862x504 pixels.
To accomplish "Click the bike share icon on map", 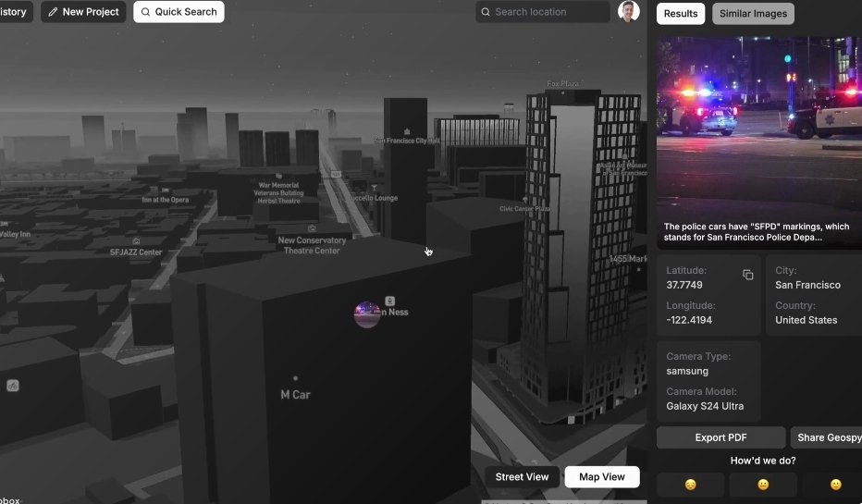I will tap(13, 386).
